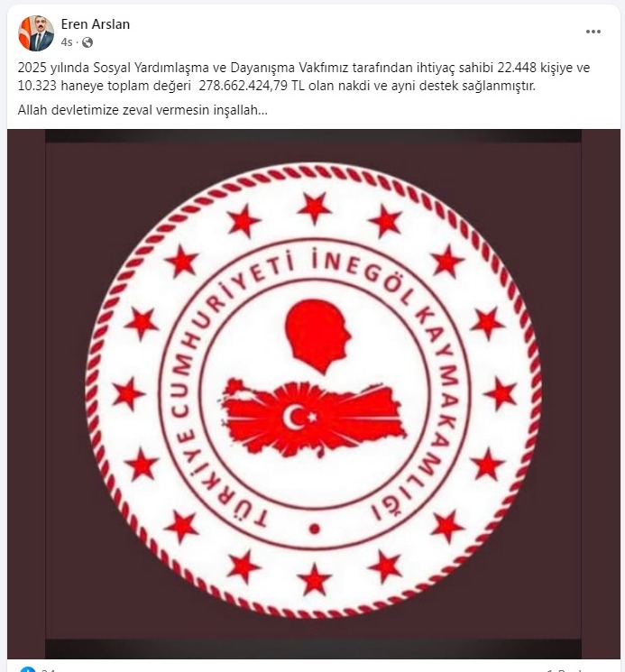The width and height of the screenshot is (625, 672).
Task: Click Eren Arslan's profile picture
Action: 36,33
